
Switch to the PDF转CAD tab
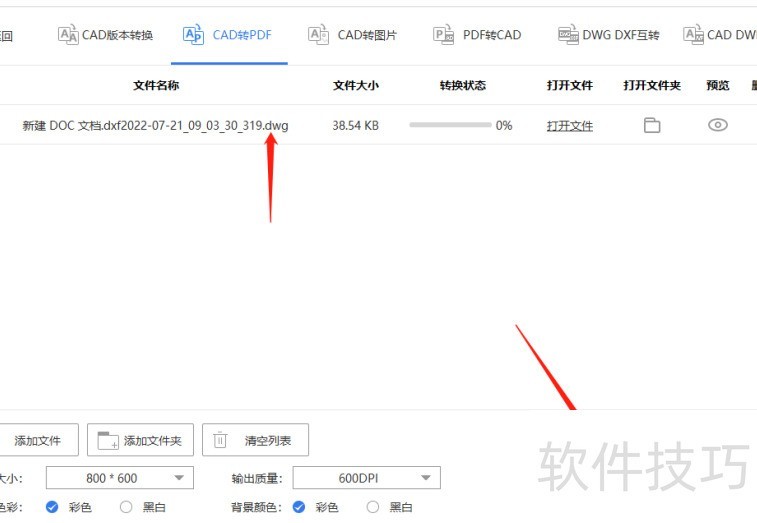[x=491, y=35]
